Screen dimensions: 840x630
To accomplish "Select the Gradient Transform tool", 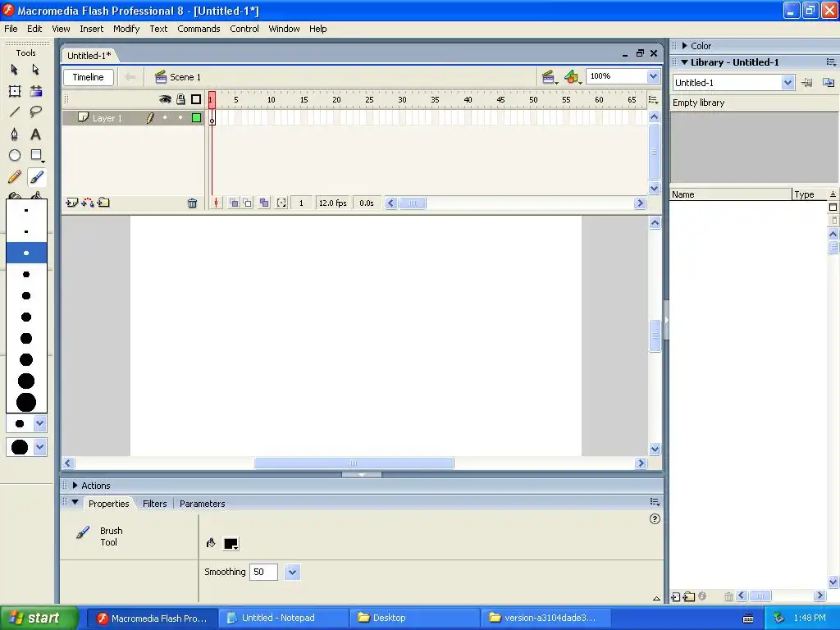I will [x=36, y=91].
